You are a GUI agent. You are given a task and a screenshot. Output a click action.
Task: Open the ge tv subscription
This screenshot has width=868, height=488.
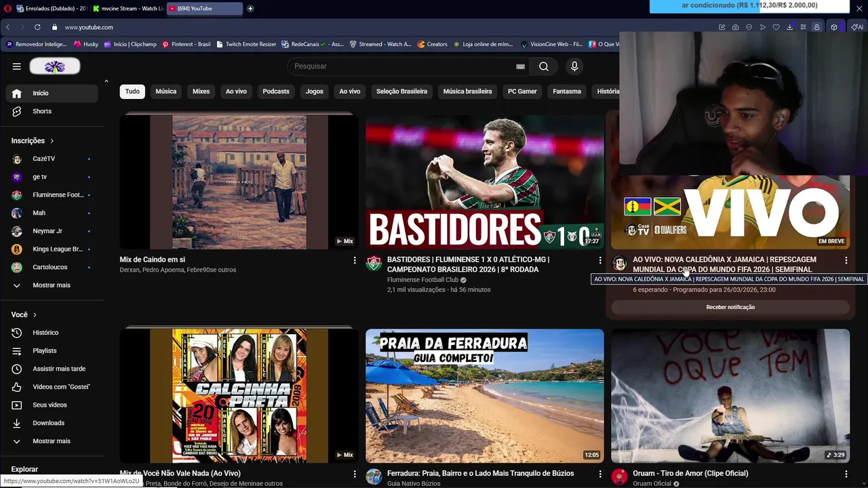coord(52,177)
